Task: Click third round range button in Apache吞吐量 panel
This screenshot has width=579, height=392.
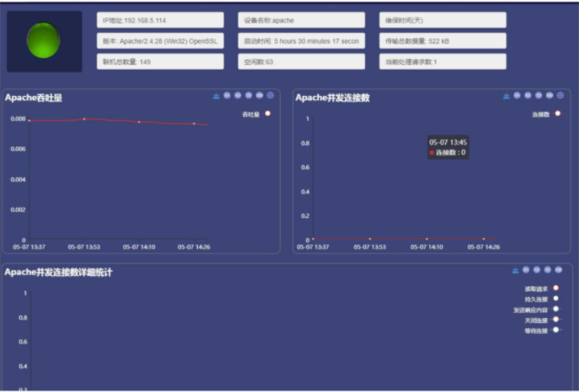Action: [248, 96]
